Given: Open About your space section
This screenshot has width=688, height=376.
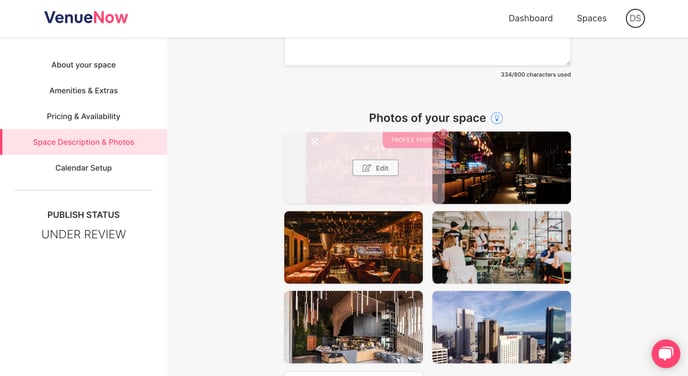Looking at the screenshot, I should coord(83,65).
